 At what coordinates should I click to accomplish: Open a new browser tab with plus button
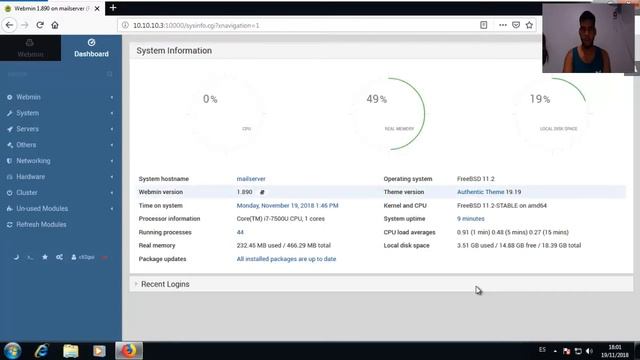(x=113, y=7)
